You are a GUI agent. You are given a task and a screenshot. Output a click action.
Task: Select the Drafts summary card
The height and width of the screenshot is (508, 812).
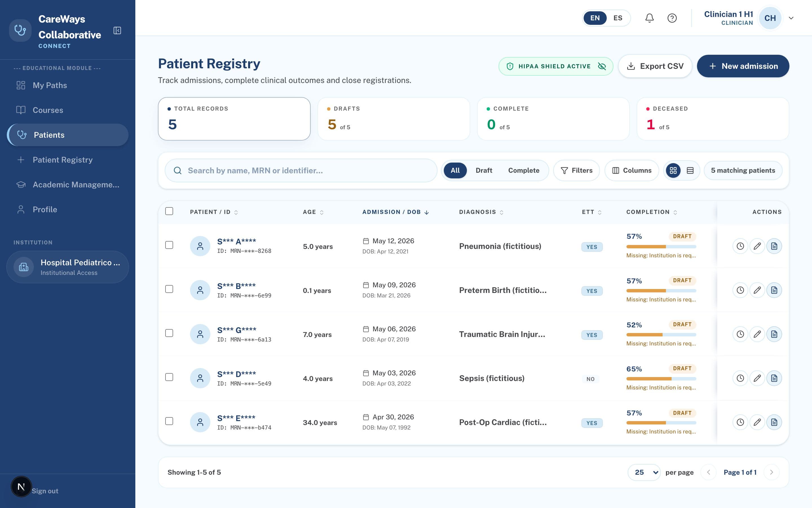[394, 119]
